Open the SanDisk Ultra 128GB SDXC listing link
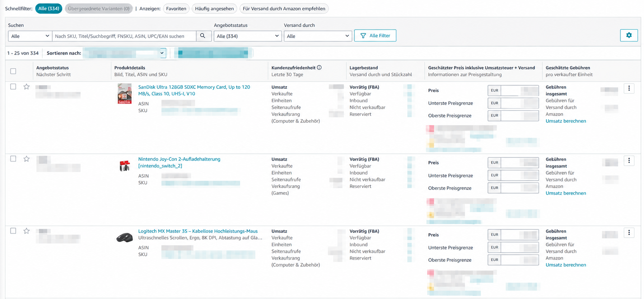644x299 pixels. pos(194,90)
